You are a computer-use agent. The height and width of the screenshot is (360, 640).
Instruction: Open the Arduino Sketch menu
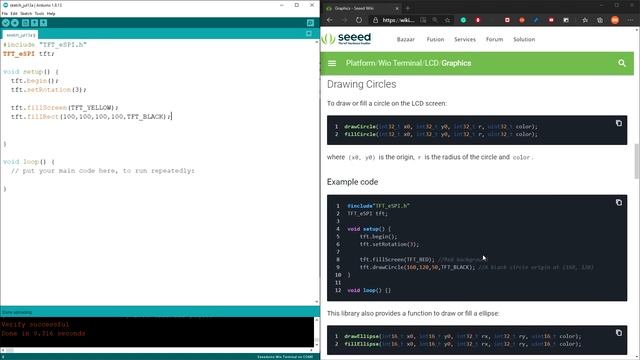click(26, 13)
